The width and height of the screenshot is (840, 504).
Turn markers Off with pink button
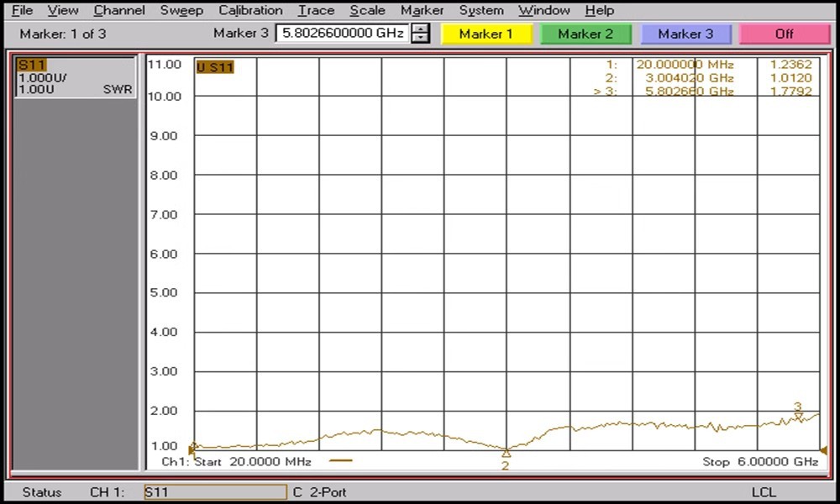pyautogui.click(x=784, y=34)
